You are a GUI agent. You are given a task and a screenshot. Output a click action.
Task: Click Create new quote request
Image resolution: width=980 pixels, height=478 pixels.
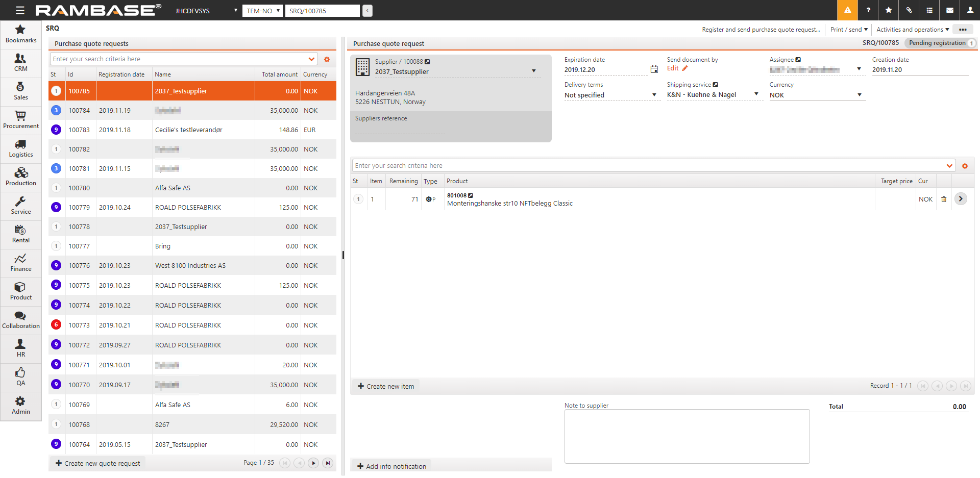(x=97, y=463)
